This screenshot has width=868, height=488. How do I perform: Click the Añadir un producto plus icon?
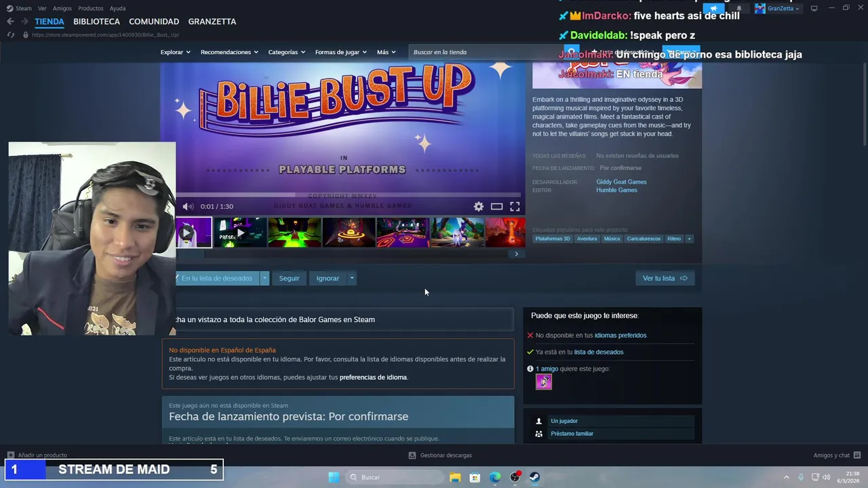point(10,455)
